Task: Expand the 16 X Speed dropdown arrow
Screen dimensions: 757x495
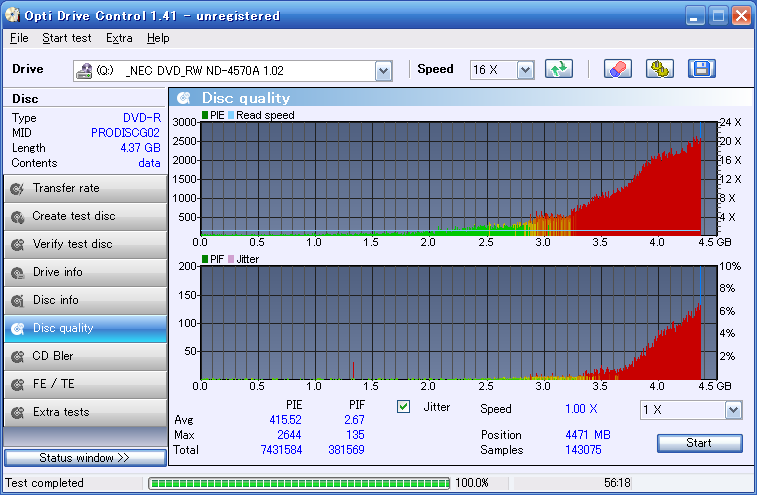Action: [x=525, y=70]
